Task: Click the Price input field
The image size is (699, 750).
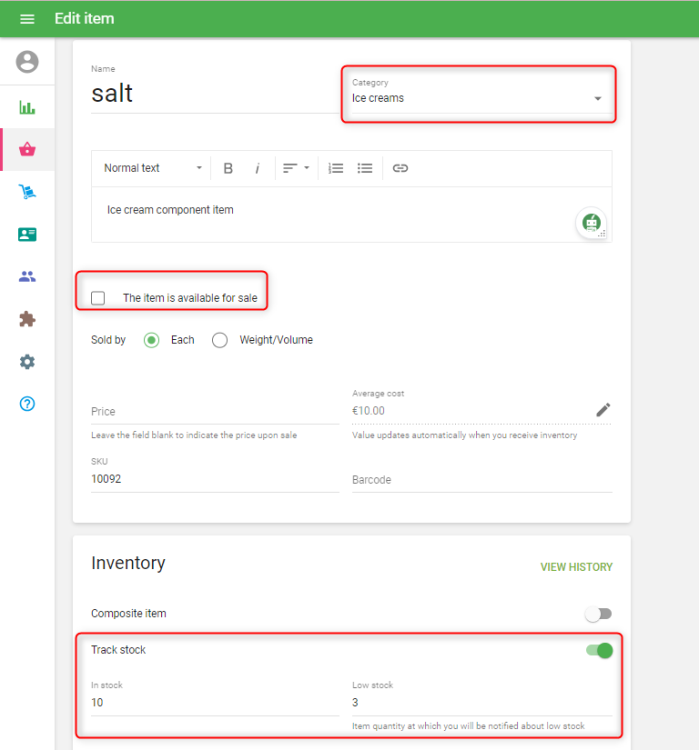Action: tap(214, 411)
